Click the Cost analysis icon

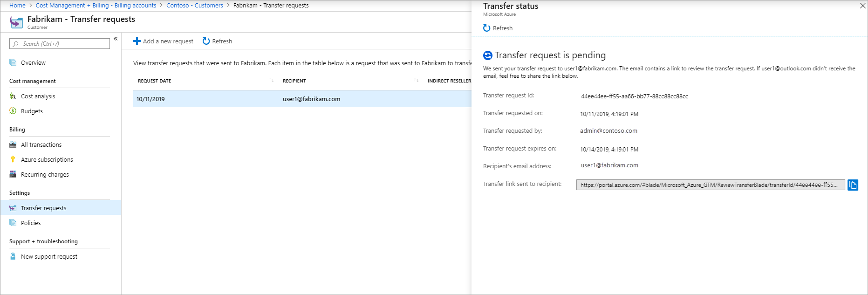click(13, 96)
